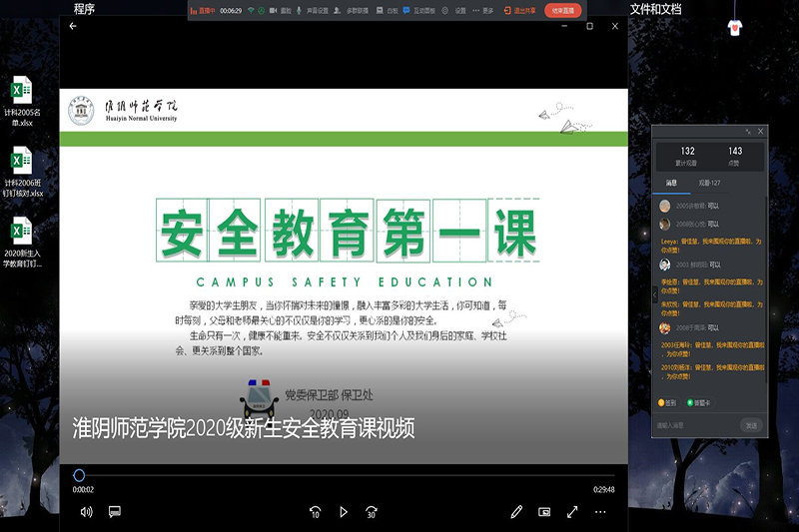Click the pencil edit icon
The image size is (799, 532).
(516, 512)
